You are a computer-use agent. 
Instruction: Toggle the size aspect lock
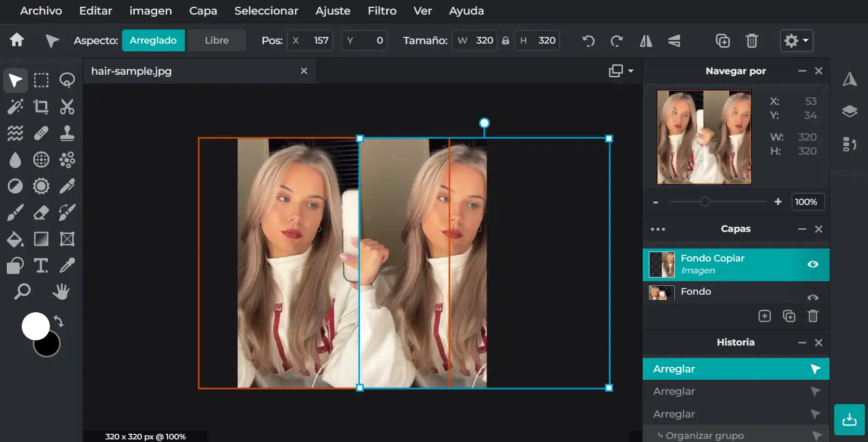click(x=506, y=40)
